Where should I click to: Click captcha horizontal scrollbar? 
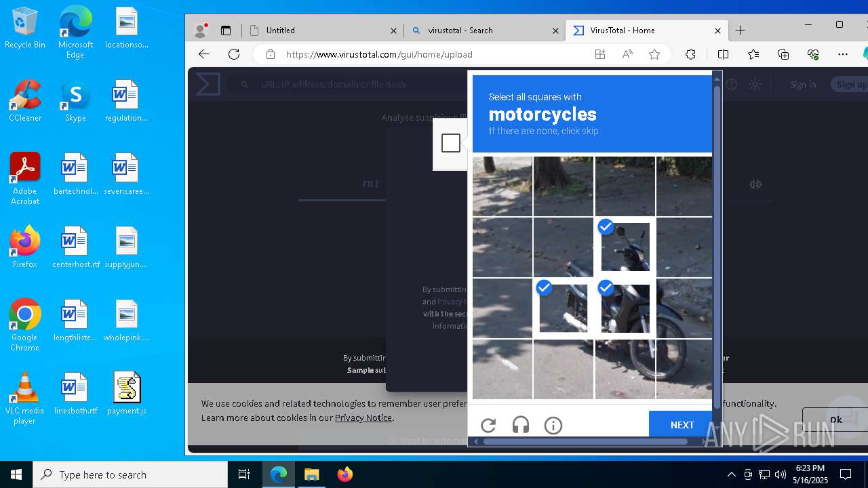click(x=585, y=441)
